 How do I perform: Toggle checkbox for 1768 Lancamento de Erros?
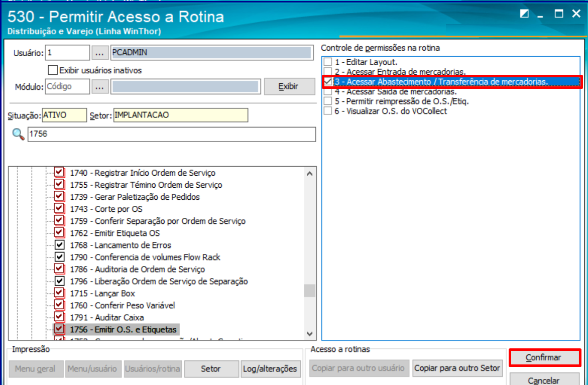[59, 245]
